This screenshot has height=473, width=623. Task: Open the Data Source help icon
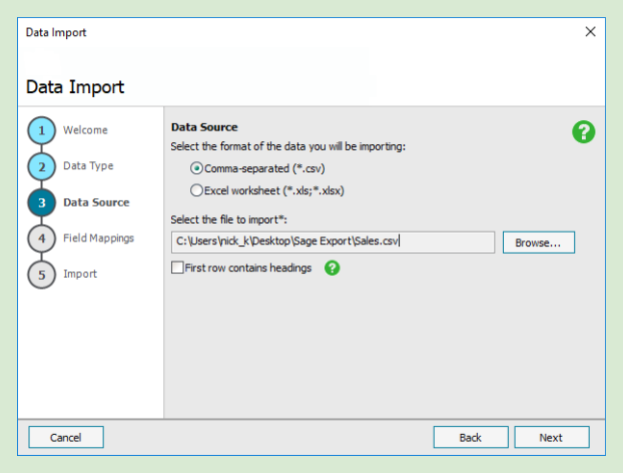[x=583, y=131]
